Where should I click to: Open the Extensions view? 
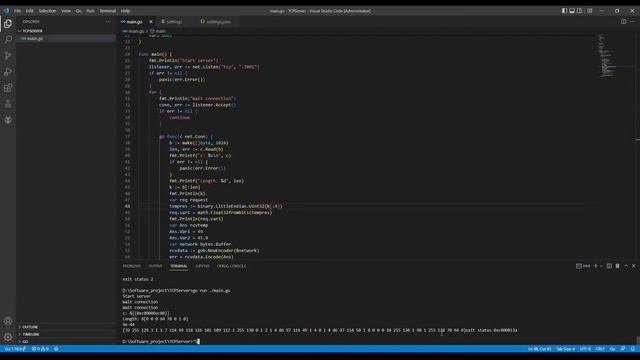(8, 88)
